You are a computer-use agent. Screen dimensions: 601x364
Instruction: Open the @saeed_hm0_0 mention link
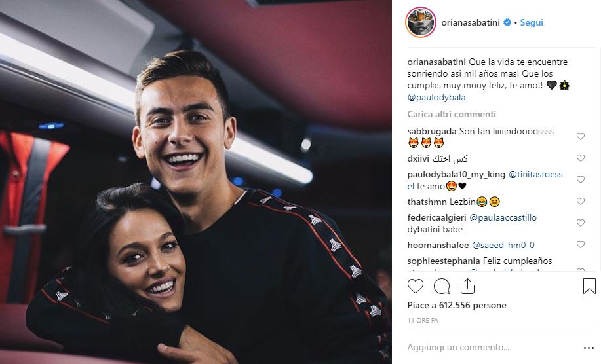click(x=503, y=245)
